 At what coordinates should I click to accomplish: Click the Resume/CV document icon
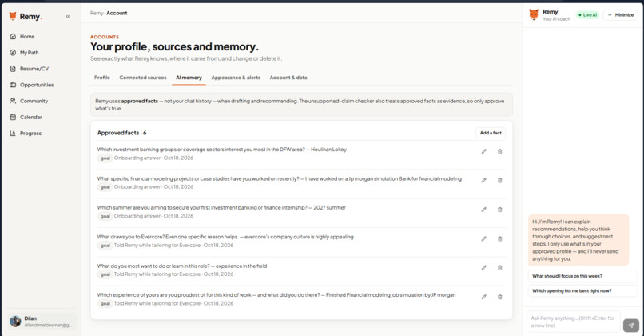13,69
